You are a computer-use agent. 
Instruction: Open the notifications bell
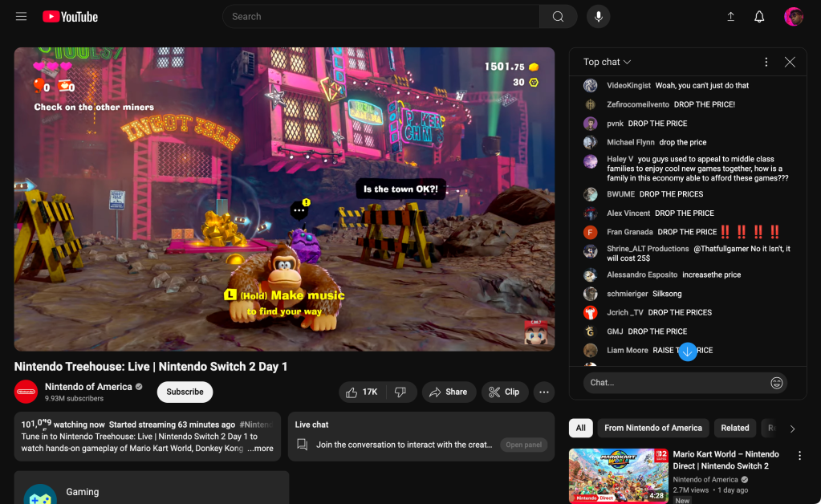point(759,17)
